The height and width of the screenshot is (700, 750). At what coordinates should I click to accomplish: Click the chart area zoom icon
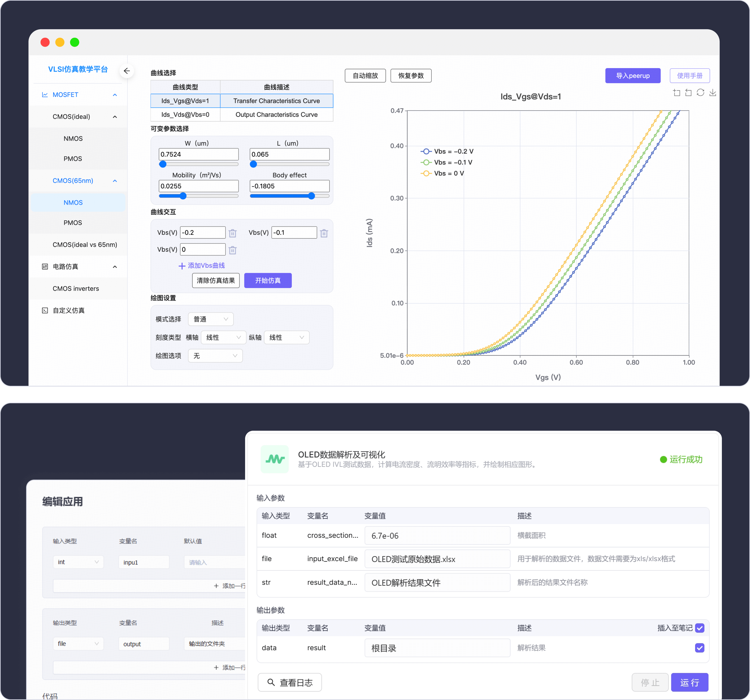[x=676, y=93]
